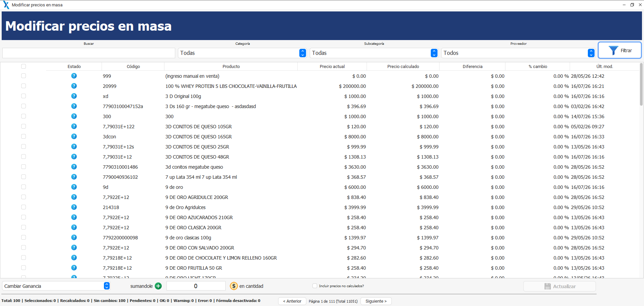This screenshot has width=644, height=306.
Task: Check the WHEY PROTEIN 5 LBS row
Action: click(x=24, y=86)
